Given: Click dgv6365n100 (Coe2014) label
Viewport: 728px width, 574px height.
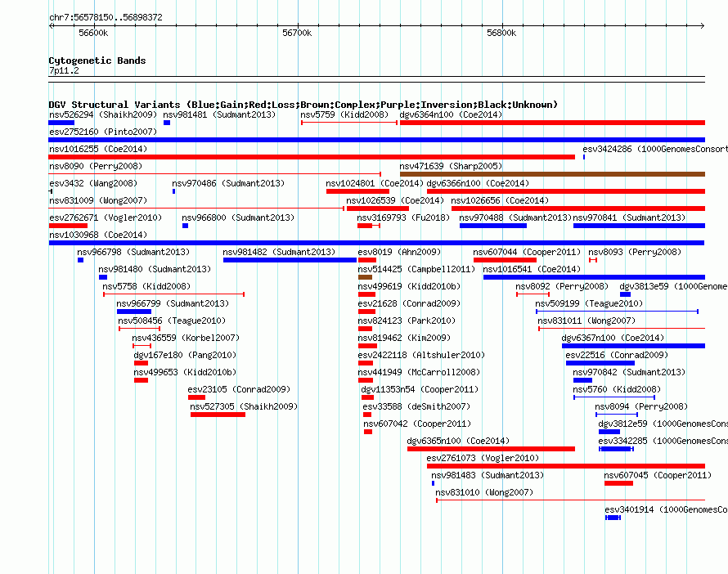Looking at the screenshot, I should (x=458, y=441).
